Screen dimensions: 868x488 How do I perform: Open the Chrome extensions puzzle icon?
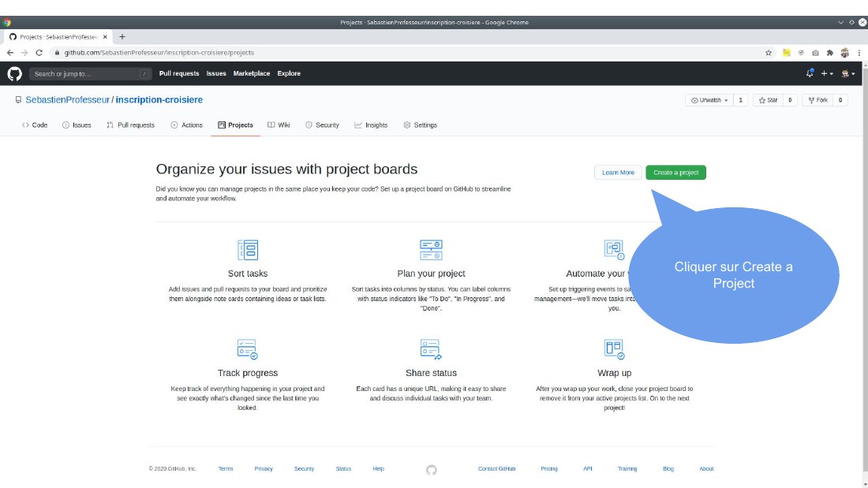click(x=830, y=53)
